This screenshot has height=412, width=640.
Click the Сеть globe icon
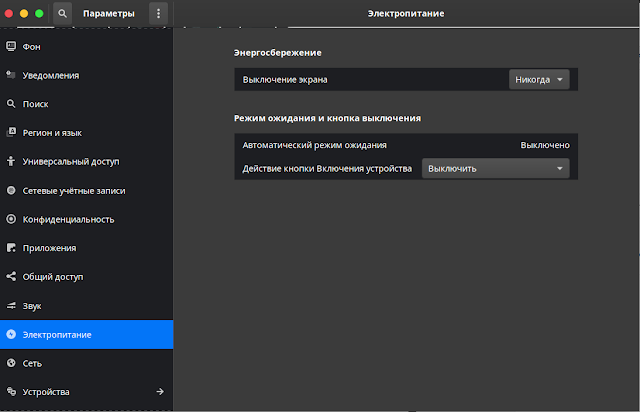(x=11, y=363)
